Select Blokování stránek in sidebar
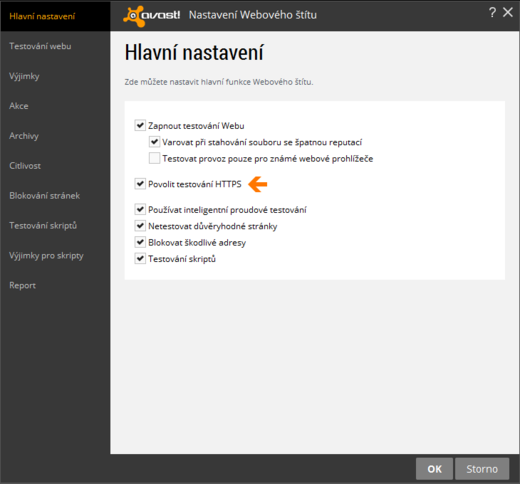Screen dimensions: 520x484 click(45, 196)
